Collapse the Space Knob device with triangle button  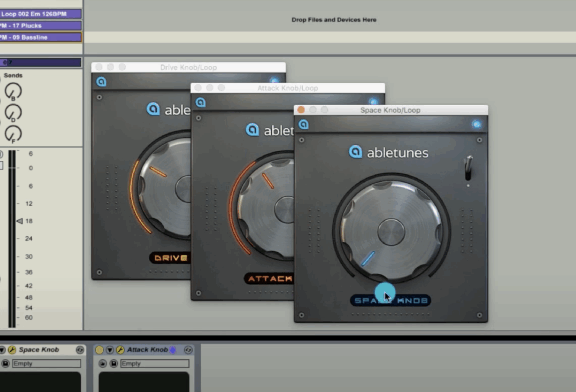2,350
